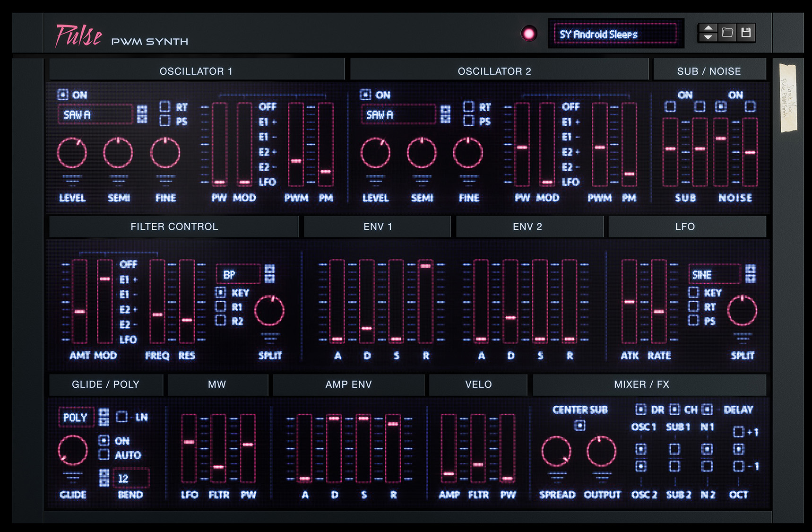Click the OUTPUT knob in Mixer
Screen dimensions: 812x532
tap(601, 451)
